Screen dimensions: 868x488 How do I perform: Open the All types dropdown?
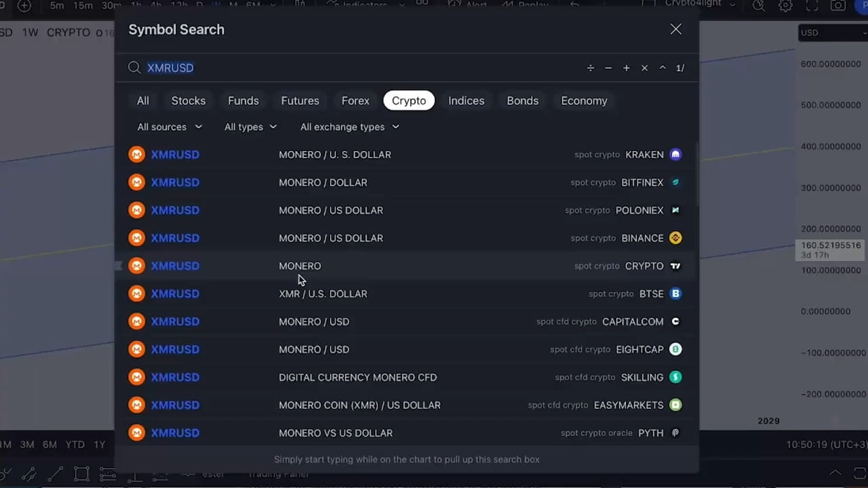[x=250, y=127]
